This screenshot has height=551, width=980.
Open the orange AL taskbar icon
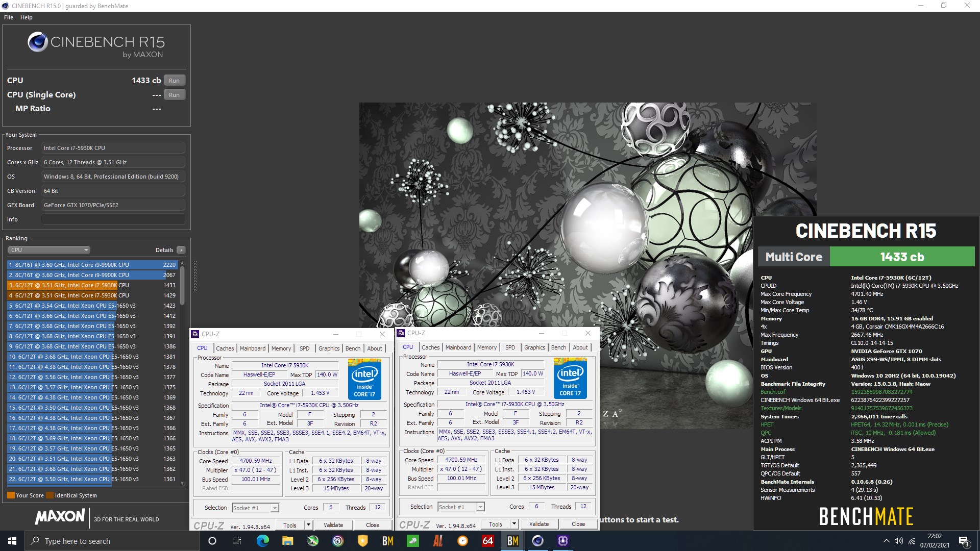tap(438, 541)
